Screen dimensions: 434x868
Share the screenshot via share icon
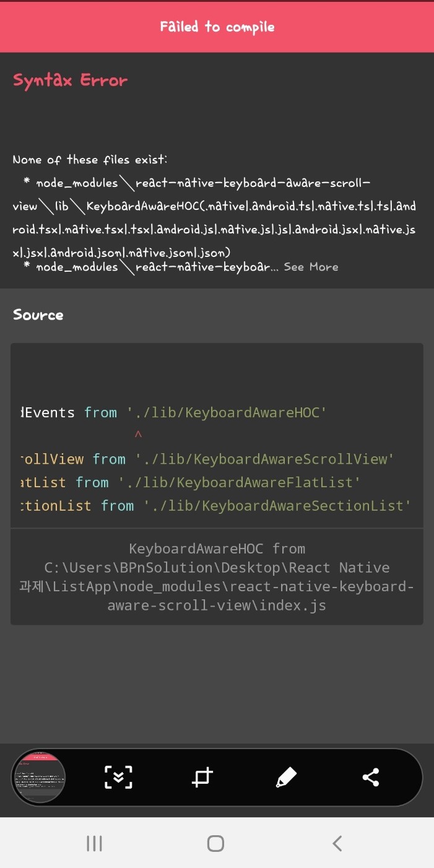pyautogui.click(x=371, y=777)
